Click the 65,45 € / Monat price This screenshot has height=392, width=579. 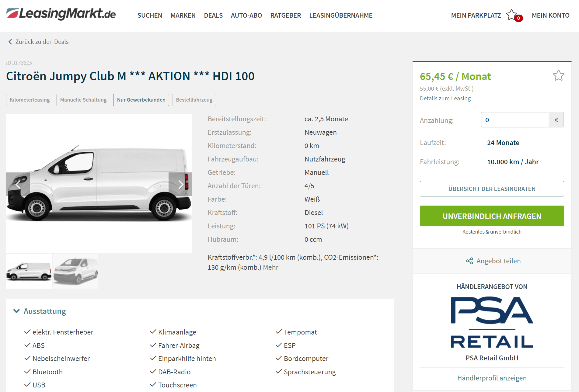[x=455, y=76]
